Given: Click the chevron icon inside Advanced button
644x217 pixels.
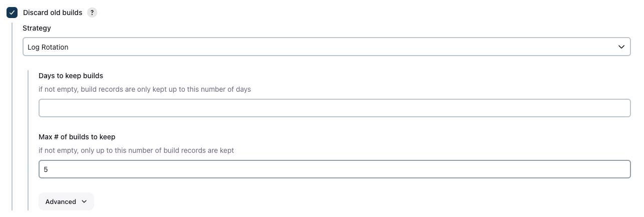Looking at the screenshot, I should click(x=84, y=201).
